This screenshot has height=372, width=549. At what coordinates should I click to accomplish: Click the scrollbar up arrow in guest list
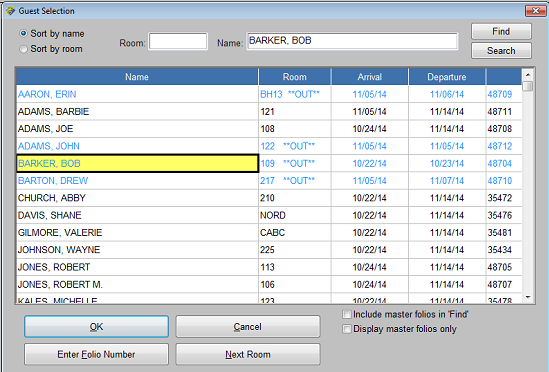[528, 75]
